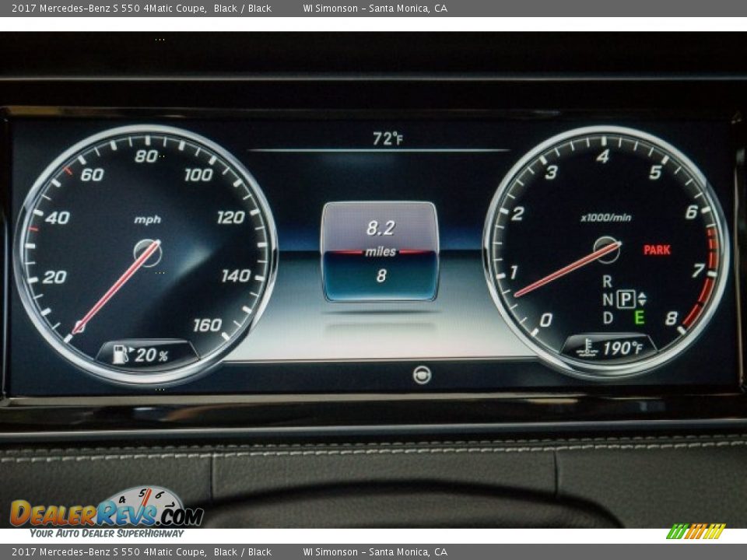Click the 20% fuel level reading
747x560 pixels.
click(152, 356)
